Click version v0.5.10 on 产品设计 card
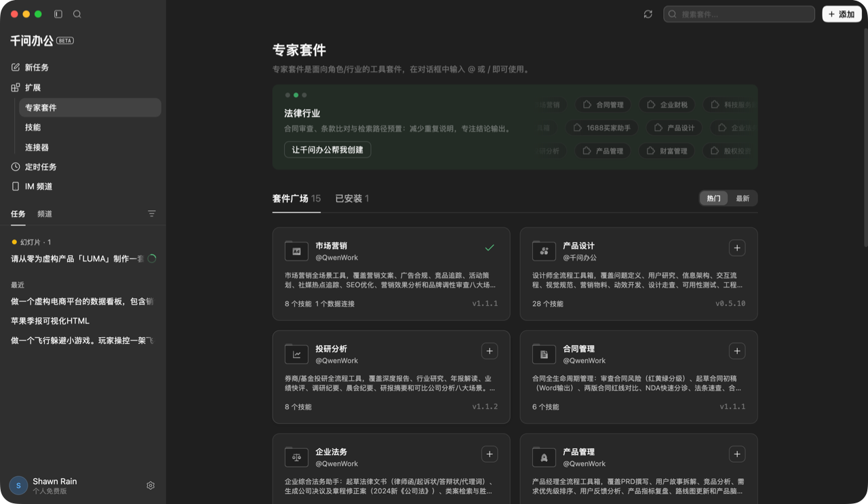The height and width of the screenshot is (504, 868). (x=730, y=304)
